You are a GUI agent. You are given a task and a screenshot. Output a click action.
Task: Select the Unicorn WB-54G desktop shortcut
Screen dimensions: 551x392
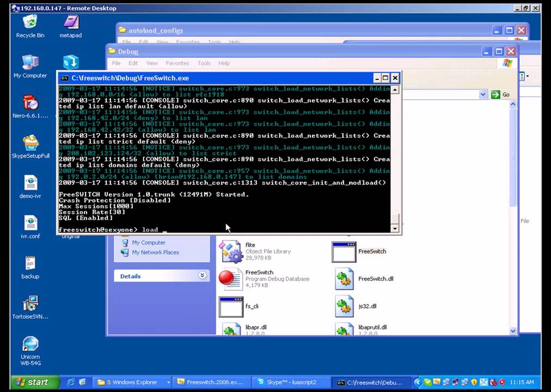pos(30,351)
